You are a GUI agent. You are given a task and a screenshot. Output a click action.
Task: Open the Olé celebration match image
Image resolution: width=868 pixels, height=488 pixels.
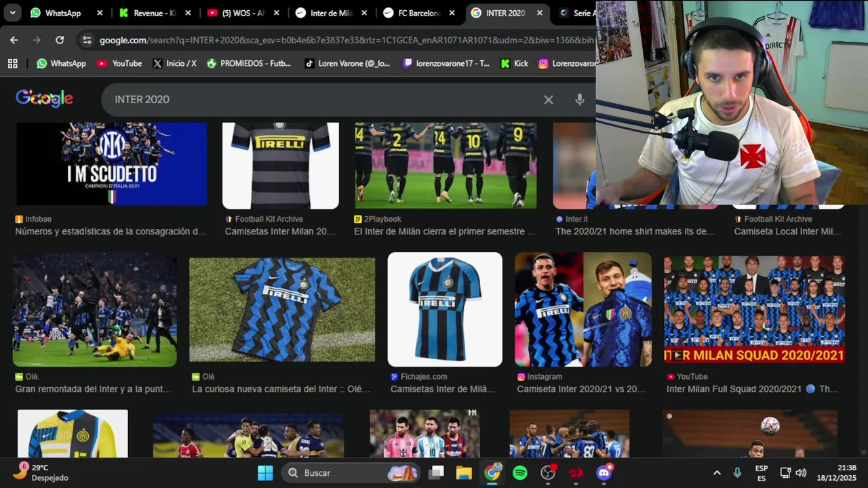95,310
